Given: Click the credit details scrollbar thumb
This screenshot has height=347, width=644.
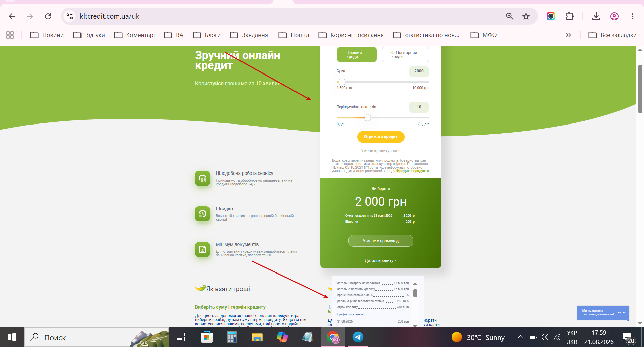Looking at the screenshot, I should tap(415, 293).
